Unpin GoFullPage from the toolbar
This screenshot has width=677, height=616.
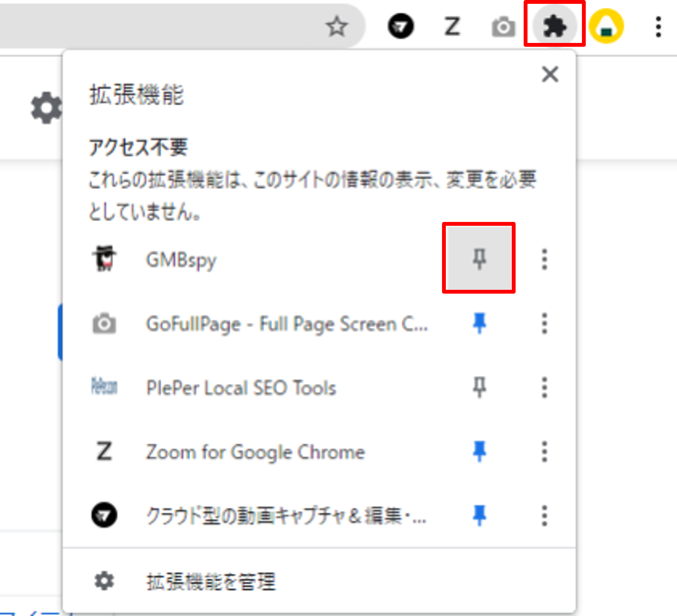(479, 323)
